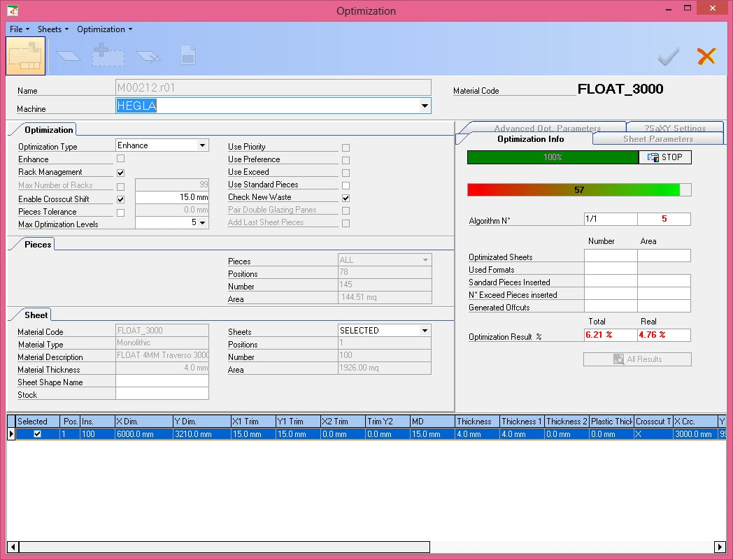The height and width of the screenshot is (560, 733).
Task: Enable the Use Standard Pieces checkbox
Action: tap(346, 185)
